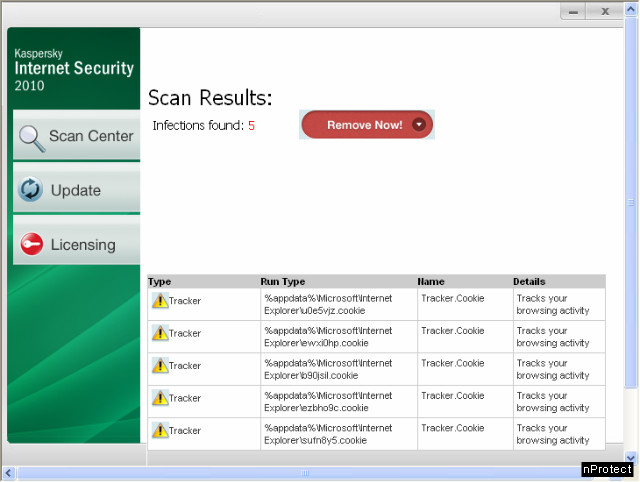Click Tracker.Cookie name in b90jsil row
This screenshot has height=482, width=640.
tap(453, 363)
